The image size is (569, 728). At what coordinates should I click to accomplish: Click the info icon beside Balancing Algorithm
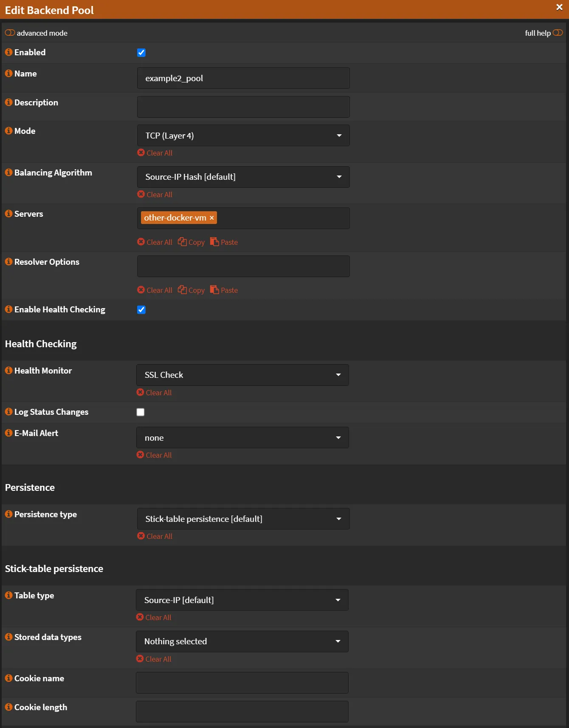click(x=8, y=172)
